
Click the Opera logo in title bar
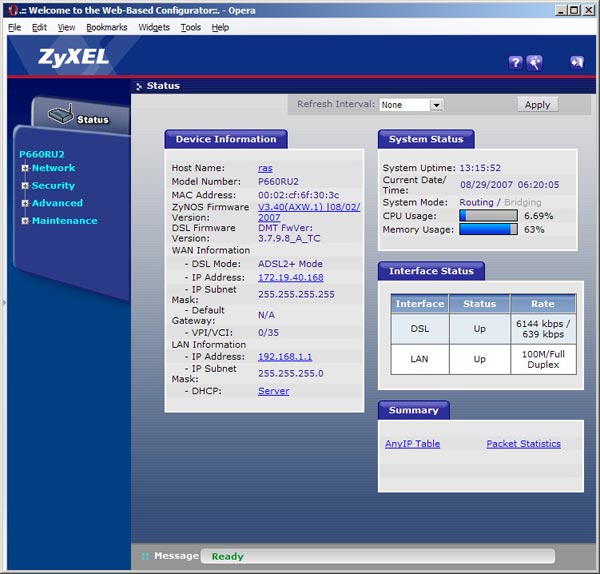[13, 10]
